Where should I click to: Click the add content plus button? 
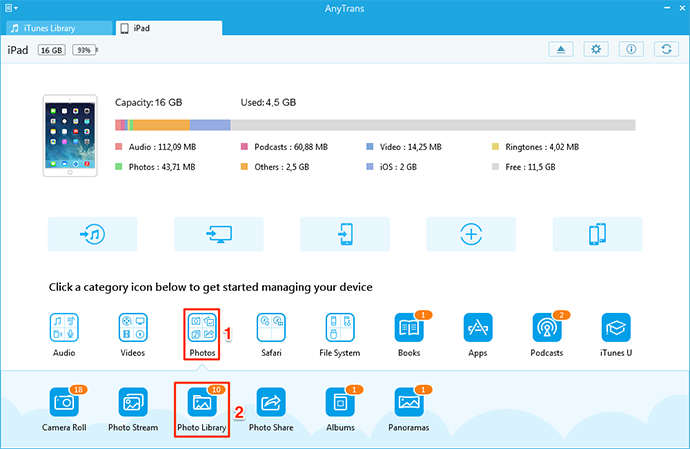[x=471, y=234]
